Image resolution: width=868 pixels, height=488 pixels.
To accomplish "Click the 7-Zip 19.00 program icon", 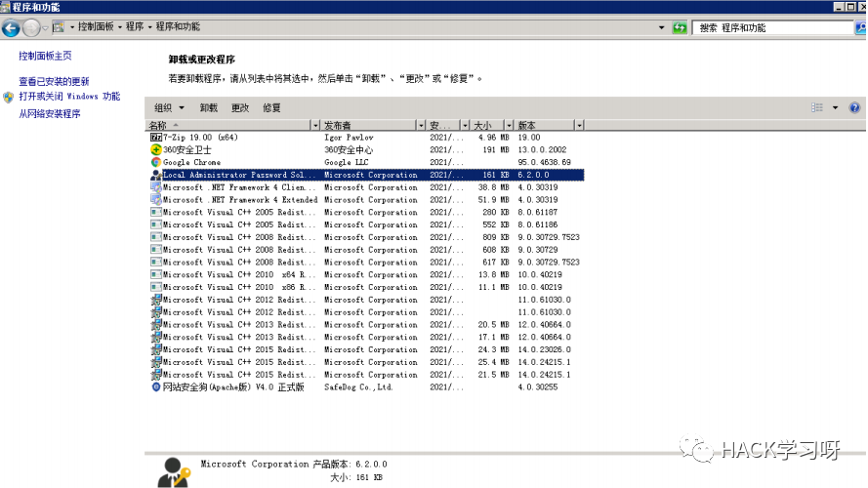I will point(155,138).
